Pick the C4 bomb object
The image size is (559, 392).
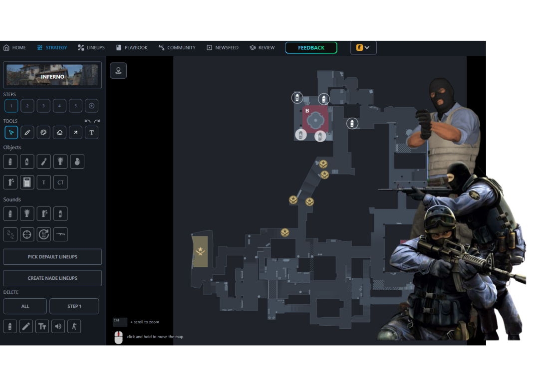point(27,183)
